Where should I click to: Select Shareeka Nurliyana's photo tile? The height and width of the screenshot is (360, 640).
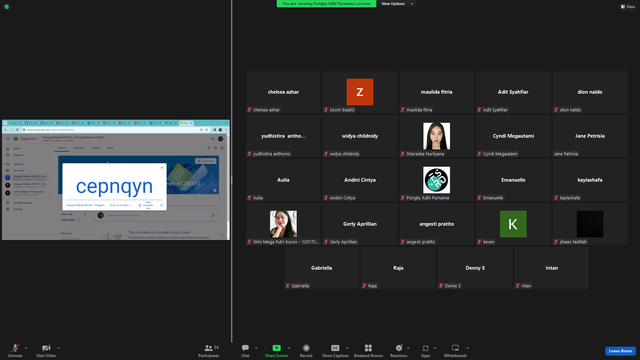436,136
